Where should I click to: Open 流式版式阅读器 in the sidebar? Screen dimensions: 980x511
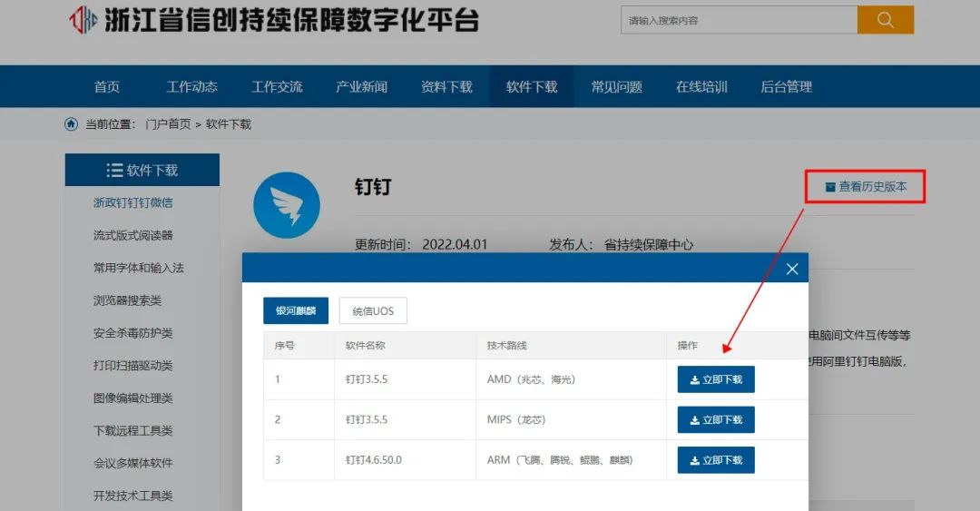[133, 235]
